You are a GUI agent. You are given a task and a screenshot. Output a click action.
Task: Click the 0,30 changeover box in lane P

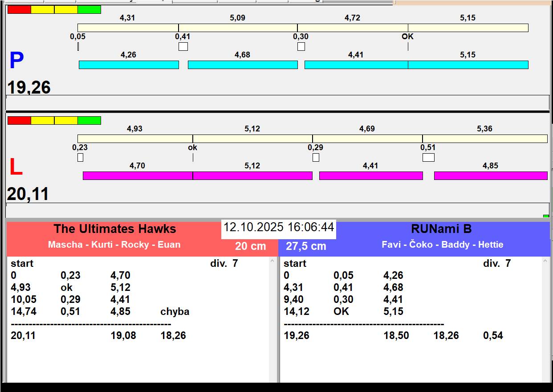[301, 46]
